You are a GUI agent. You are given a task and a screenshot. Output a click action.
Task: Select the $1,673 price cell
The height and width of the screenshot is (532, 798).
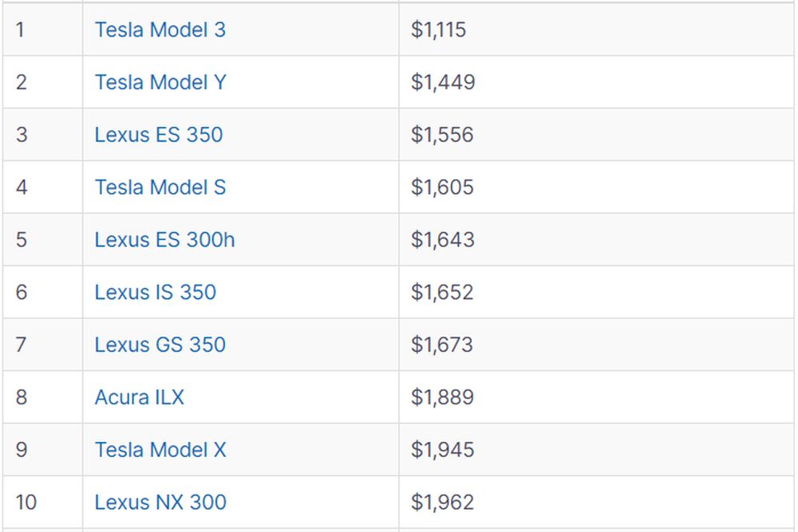pyautogui.click(x=596, y=345)
